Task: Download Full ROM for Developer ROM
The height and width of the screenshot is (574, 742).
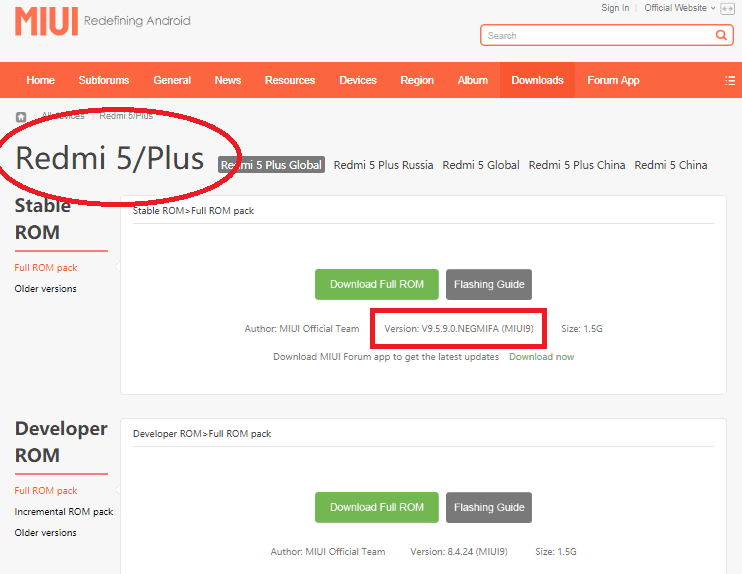Action: (377, 507)
